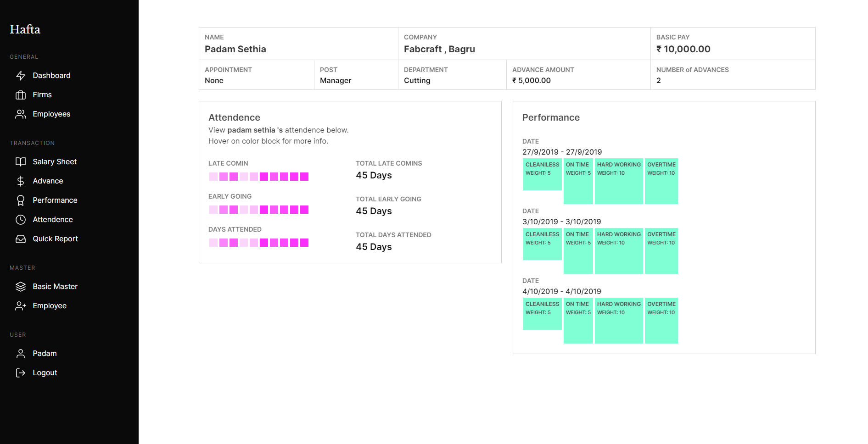
Task: Select Cleaniless tile under 27/9/2019
Action: [x=542, y=174]
